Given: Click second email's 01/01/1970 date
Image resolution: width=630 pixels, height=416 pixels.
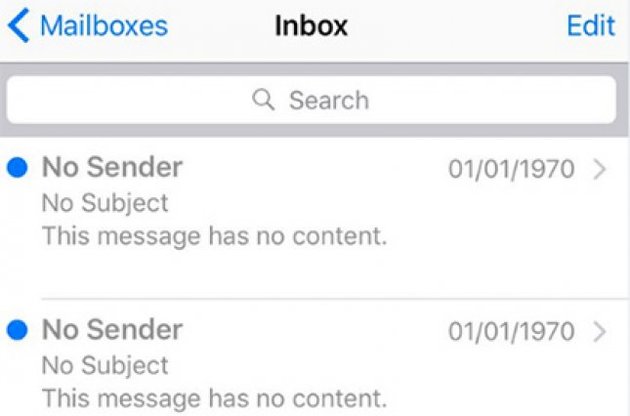Looking at the screenshot, I should tap(511, 332).
